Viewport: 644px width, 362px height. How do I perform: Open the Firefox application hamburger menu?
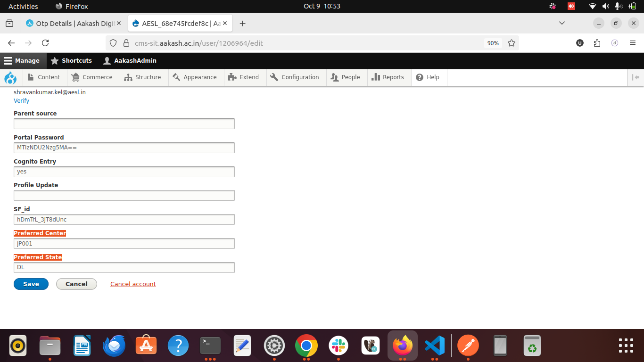633,43
